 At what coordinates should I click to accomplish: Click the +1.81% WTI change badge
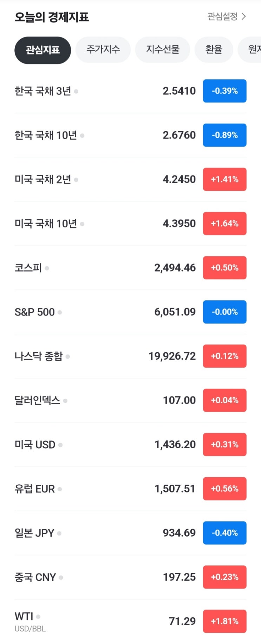(224, 621)
